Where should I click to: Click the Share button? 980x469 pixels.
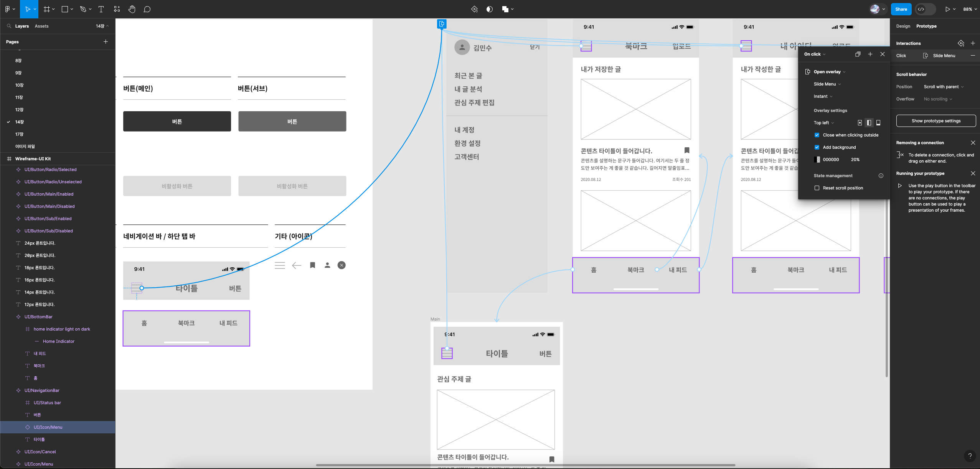(x=901, y=9)
